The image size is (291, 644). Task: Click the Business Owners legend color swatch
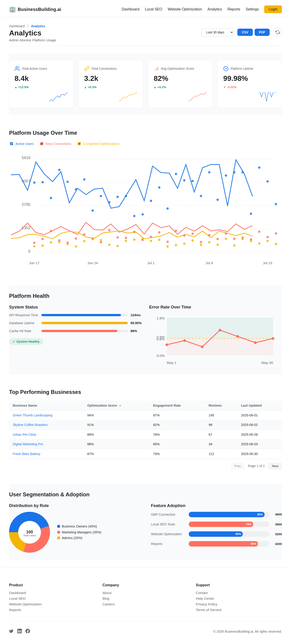pos(59,526)
